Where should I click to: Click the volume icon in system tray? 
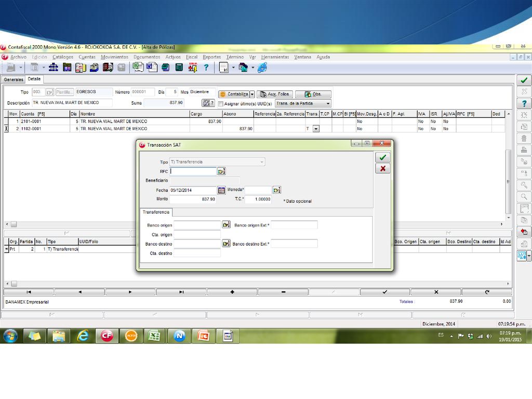coord(489,336)
